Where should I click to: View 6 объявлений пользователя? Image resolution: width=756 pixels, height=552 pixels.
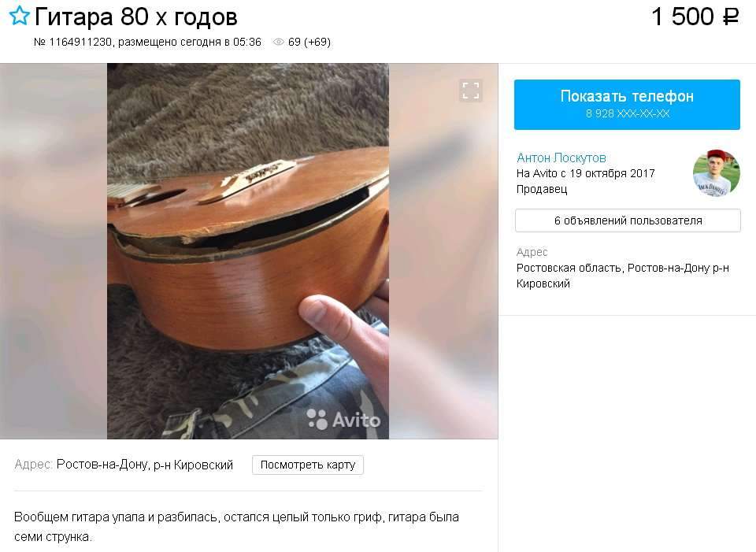628,220
